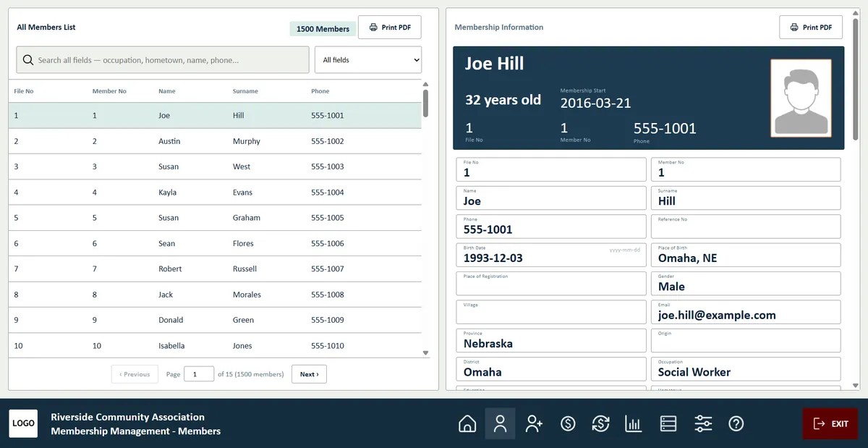Open the question mark help icon
The height and width of the screenshot is (448, 868).
pyautogui.click(x=736, y=423)
